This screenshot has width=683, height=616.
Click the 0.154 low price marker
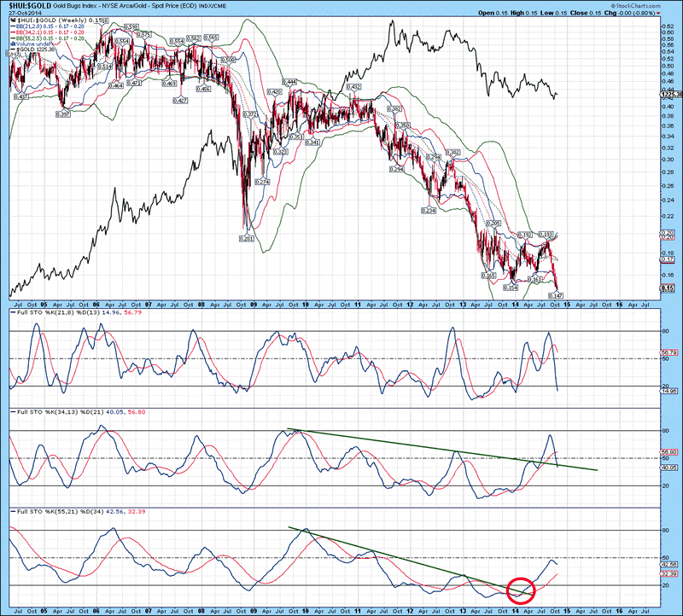coord(511,288)
